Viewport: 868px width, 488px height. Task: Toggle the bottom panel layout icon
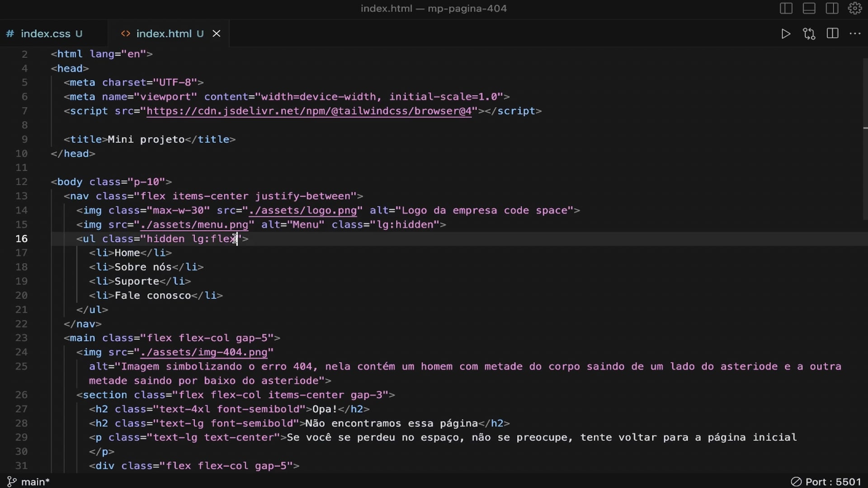click(x=809, y=9)
